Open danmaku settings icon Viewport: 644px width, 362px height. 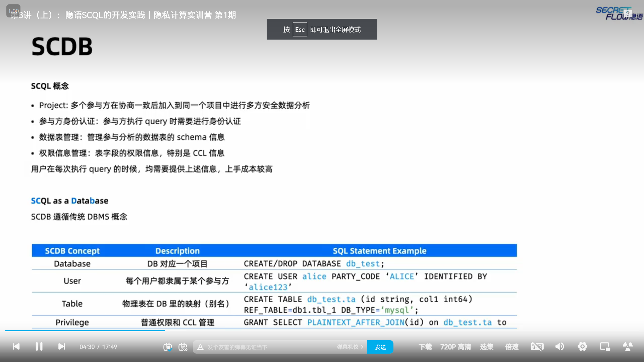click(183, 347)
